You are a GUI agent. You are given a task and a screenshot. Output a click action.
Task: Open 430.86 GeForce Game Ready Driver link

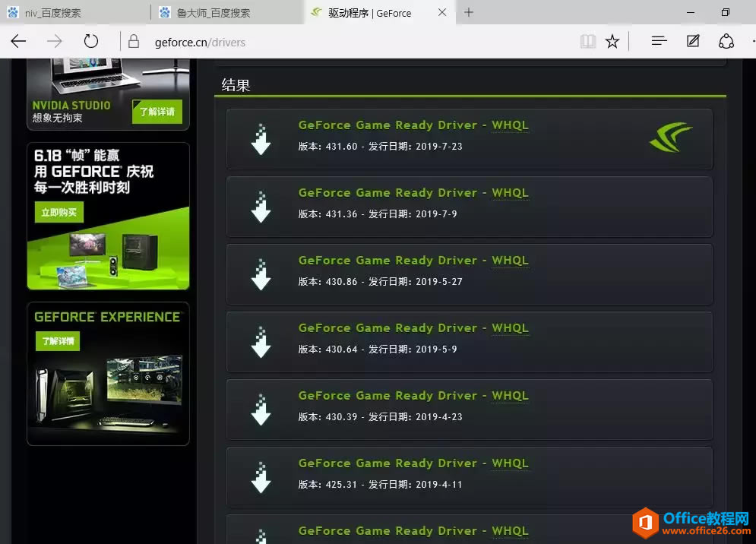pos(413,260)
